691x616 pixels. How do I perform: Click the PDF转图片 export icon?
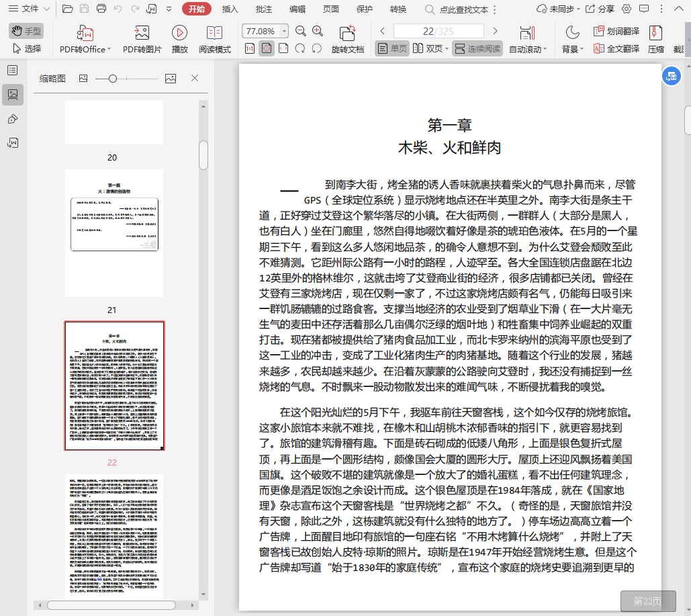pos(142,33)
